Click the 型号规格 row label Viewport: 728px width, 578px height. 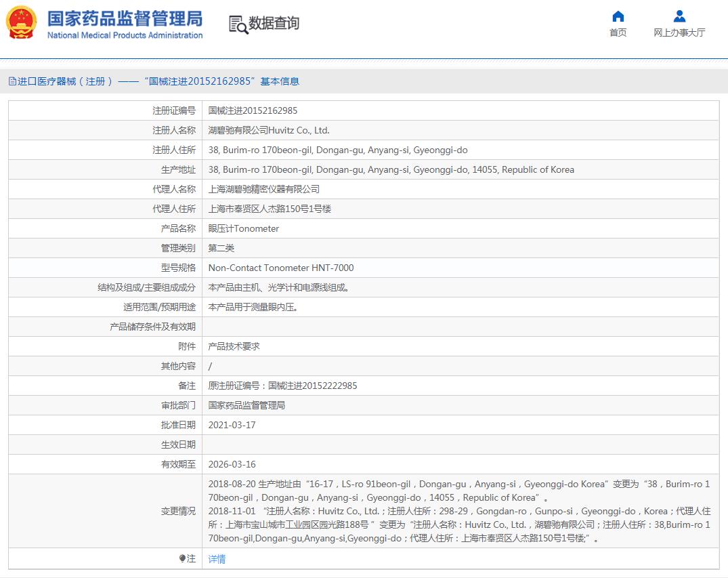[178, 268]
